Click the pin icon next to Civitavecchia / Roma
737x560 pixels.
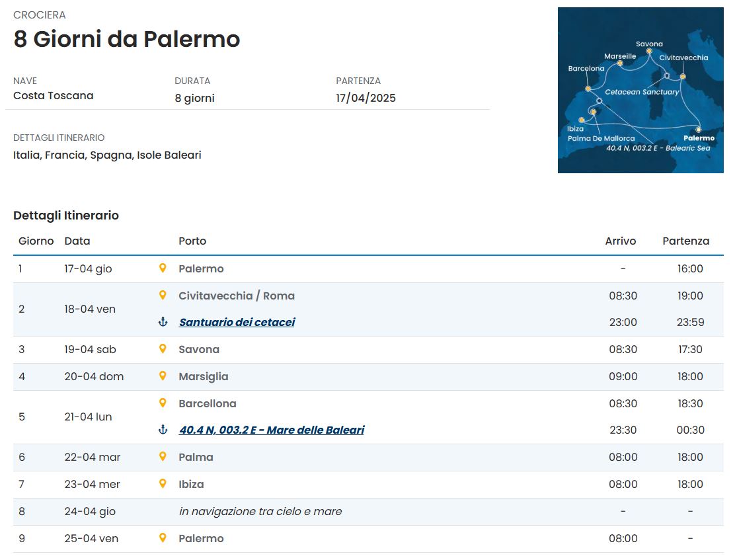pos(163,296)
